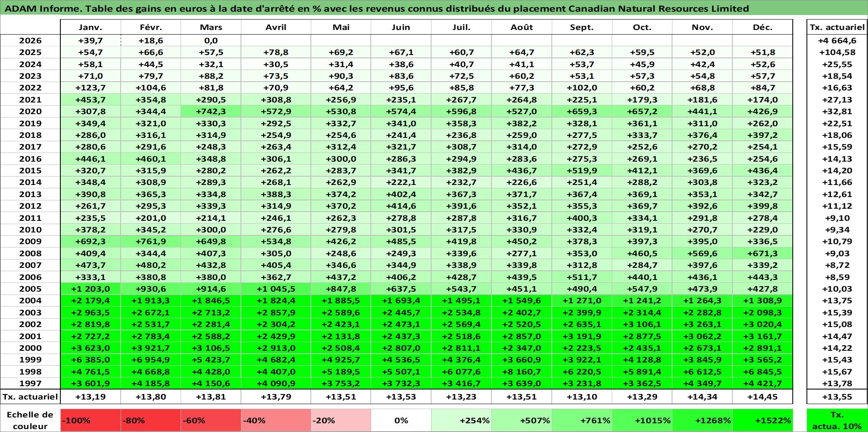Click the +3 191,9 cell in the 2001 row
Screen dimensions: 868x432
pos(582,336)
